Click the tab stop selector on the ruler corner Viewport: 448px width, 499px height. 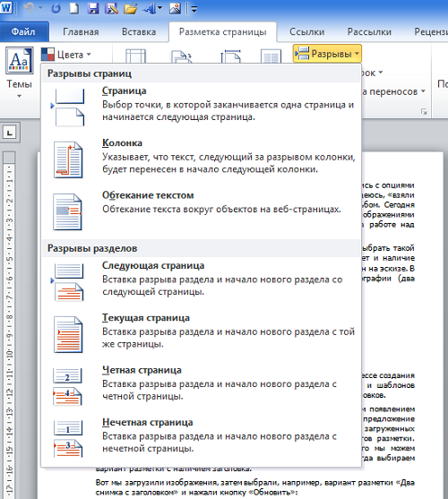click(10, 132)
